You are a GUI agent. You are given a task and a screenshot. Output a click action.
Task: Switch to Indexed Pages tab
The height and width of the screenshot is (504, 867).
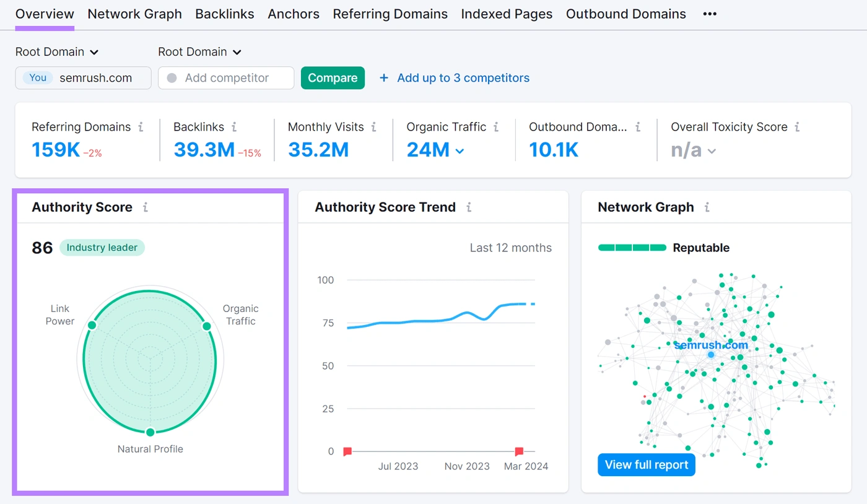tap(507, 14)
